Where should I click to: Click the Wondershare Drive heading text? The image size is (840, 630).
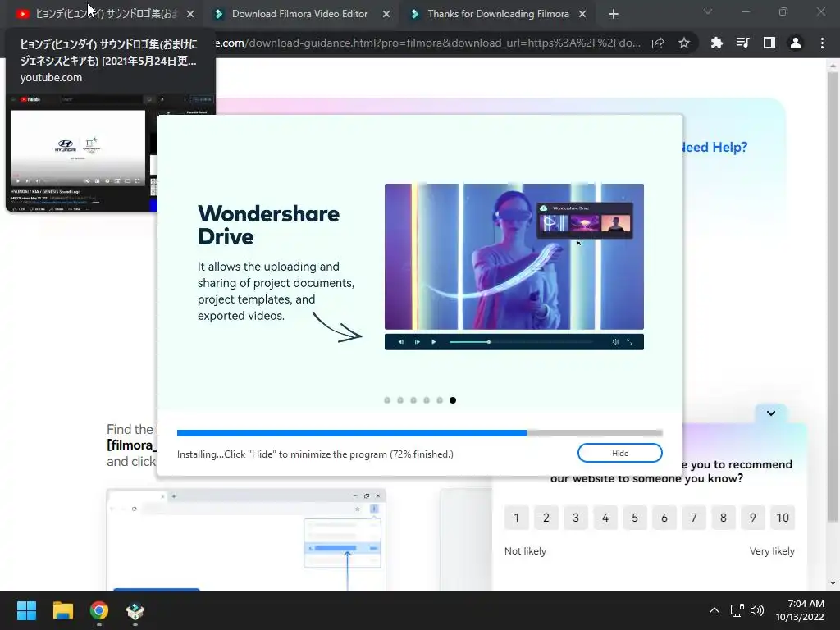pos(268,225)
